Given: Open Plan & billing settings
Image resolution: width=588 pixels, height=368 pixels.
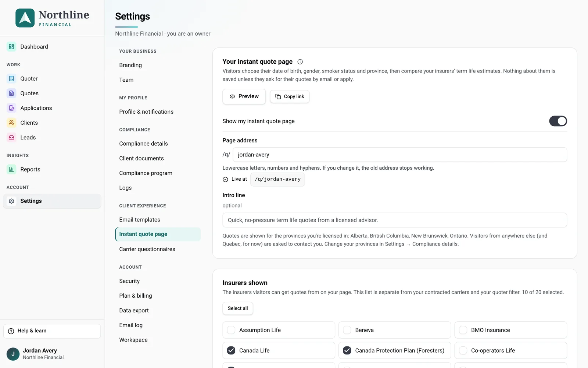Looking at the screenshot, I should [x=158, y=296].
